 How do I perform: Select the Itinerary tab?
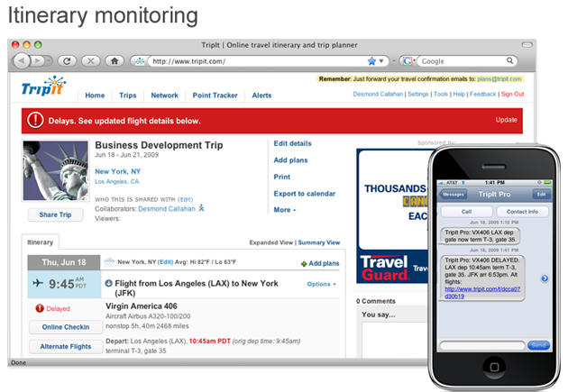pos(41,242)
